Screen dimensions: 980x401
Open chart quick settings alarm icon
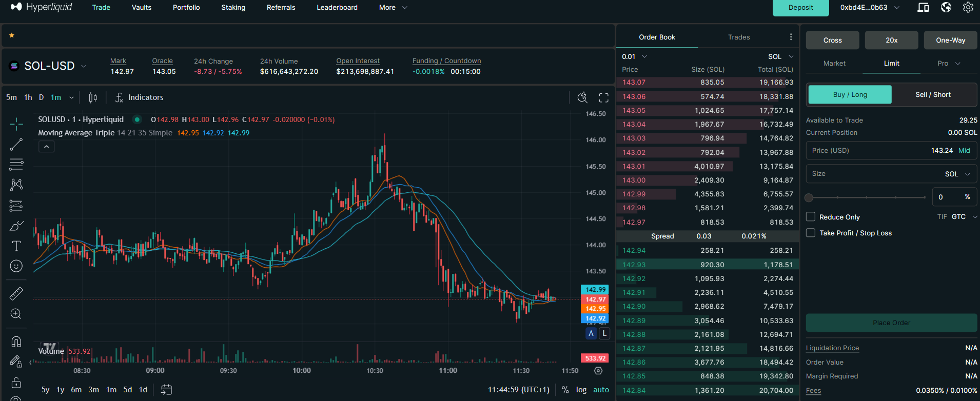(582, 97)
